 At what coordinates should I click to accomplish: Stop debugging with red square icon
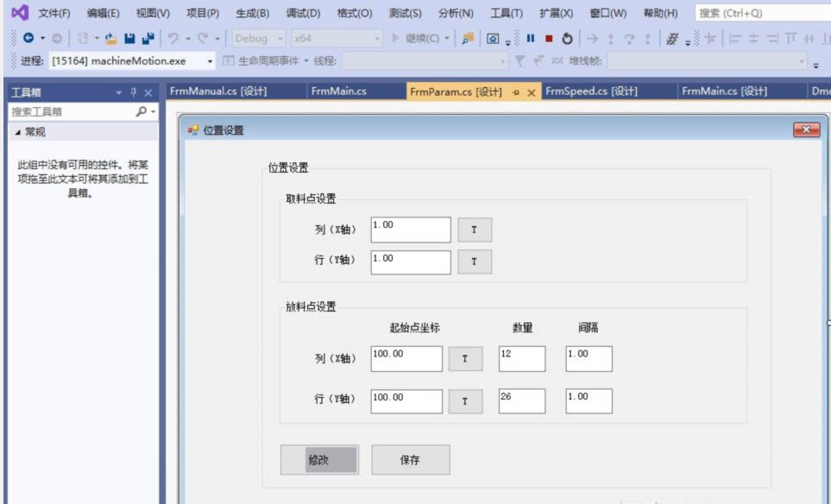tap(548, 39)
